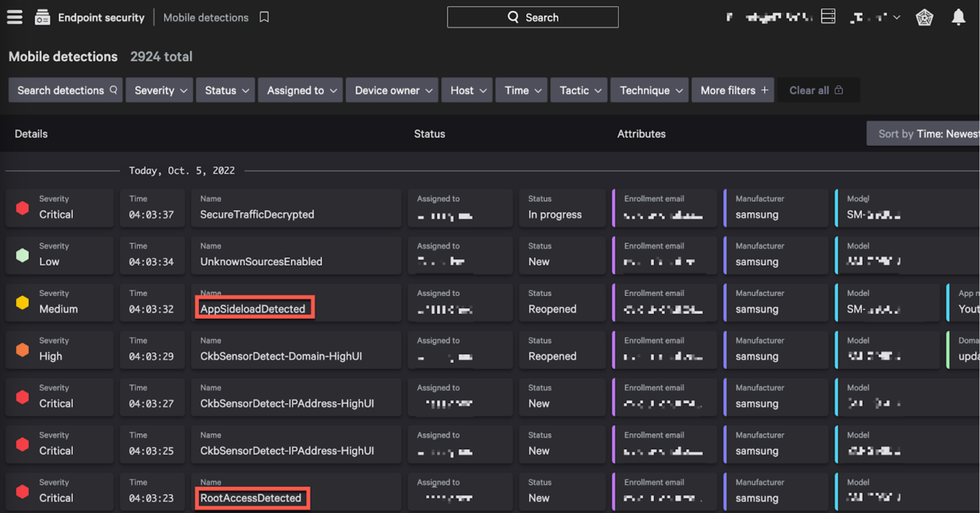Viewport: 980px width, 513px height.
Task: Add More filters with the plus button
Action: point(732,90)
